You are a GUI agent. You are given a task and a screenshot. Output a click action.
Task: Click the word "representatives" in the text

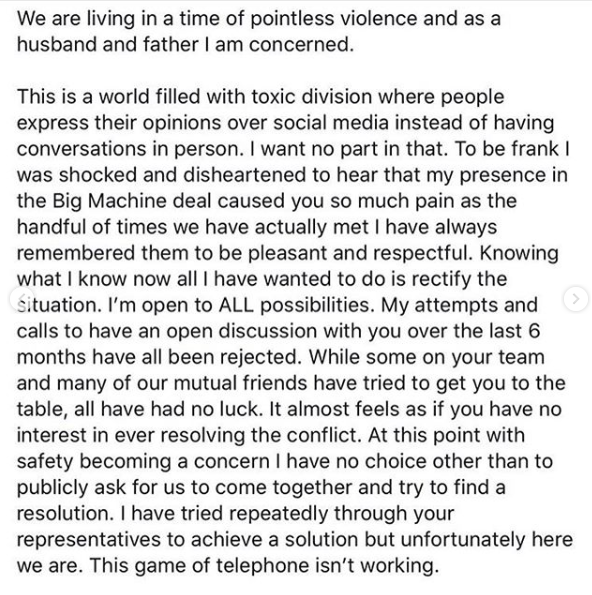(x=88, y=540)
